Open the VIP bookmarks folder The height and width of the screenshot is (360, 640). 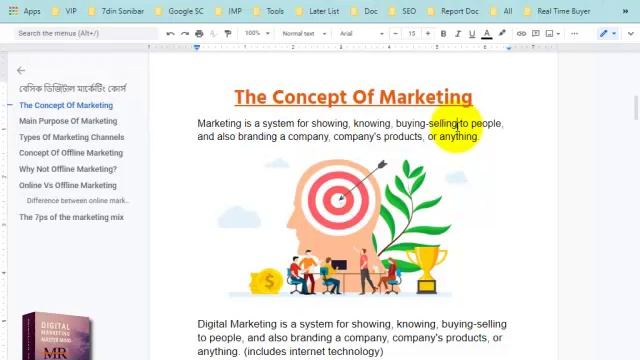64,11
